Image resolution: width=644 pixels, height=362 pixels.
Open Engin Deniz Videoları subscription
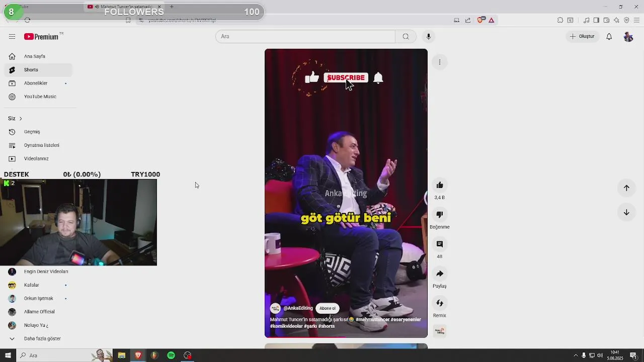coord(38,271)
